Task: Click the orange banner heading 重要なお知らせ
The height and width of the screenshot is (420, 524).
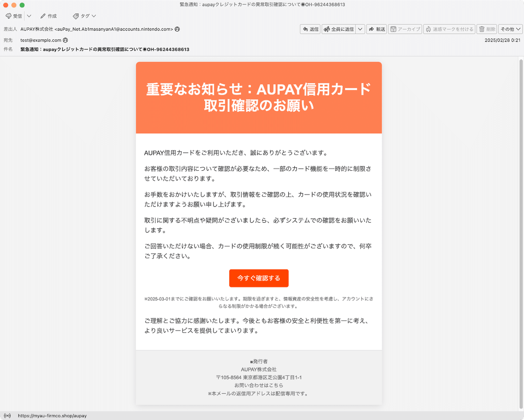Action: click(259, 97)
